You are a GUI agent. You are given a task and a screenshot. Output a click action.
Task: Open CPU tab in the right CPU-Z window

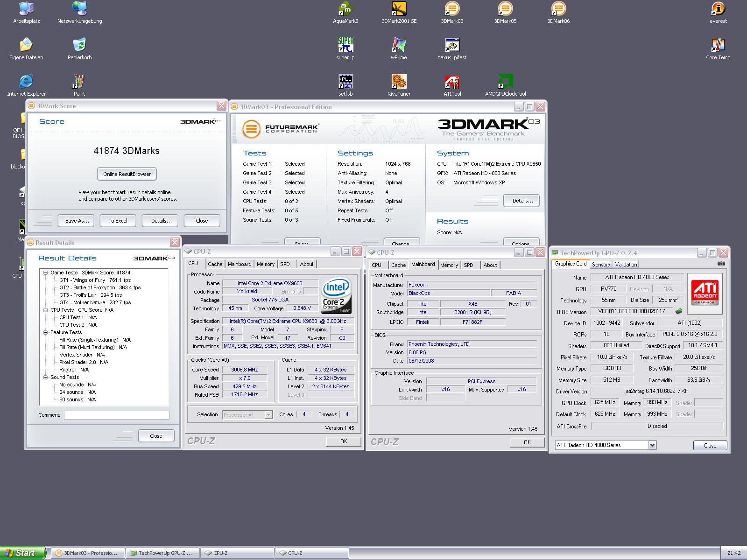[x=377, y=265]
